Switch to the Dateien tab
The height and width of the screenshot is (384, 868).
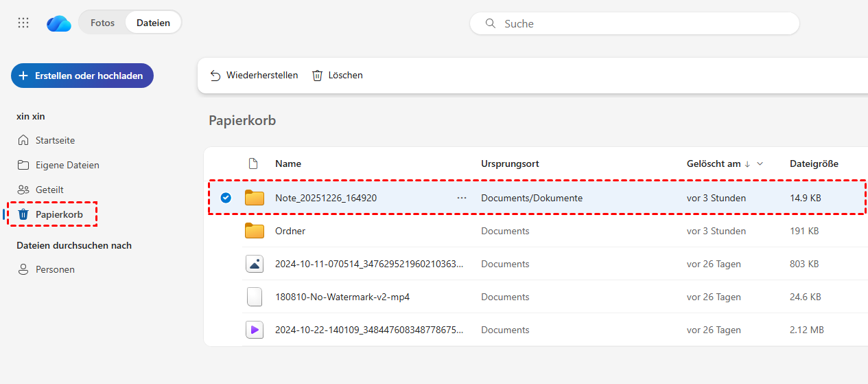[153, 23]
